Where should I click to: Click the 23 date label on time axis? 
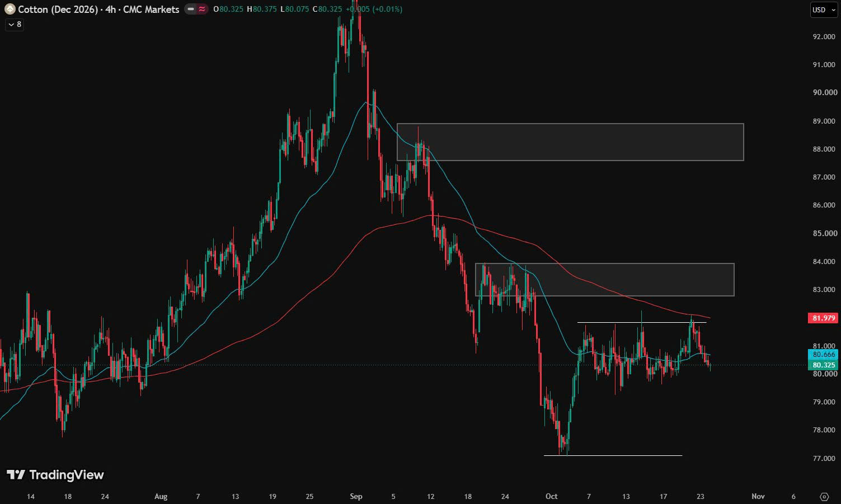tap(701, 496)
